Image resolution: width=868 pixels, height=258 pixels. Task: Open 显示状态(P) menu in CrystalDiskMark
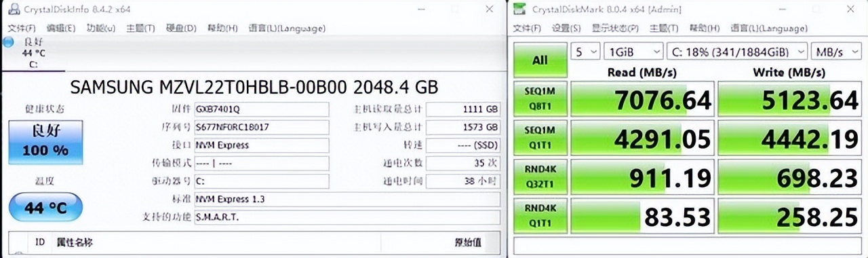[615, 29]
